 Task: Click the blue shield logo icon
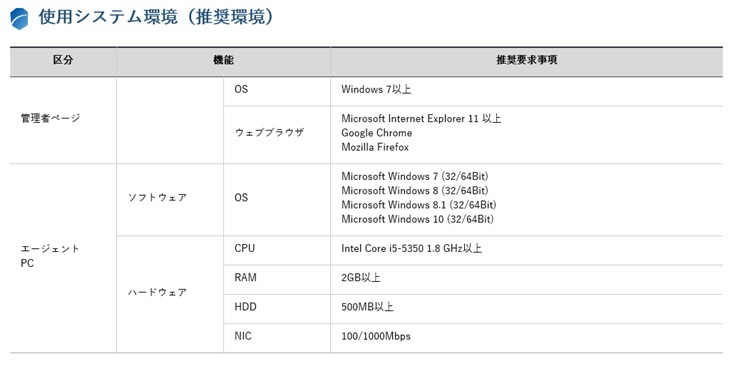coord(19,19)
